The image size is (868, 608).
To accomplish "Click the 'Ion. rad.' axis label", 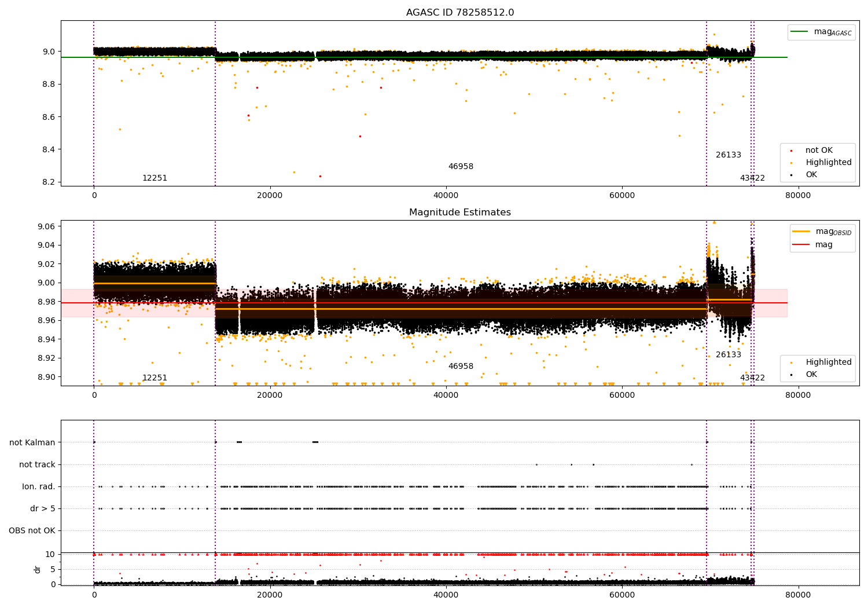I will pyautogui.click(x=39, y=486).
